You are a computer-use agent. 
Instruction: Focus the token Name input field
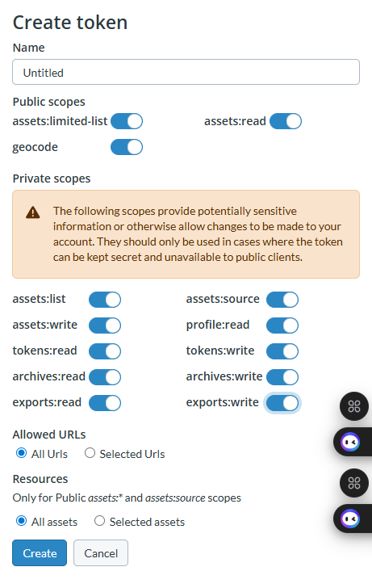pos(186,72)
